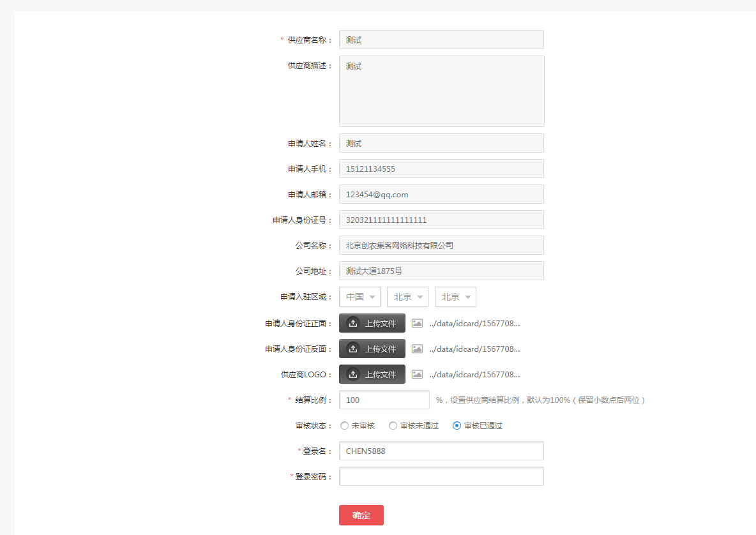Click image preview icon for 申请人身份证反面
Viewport: 756px width, 535px height.
[x=417, y=349]
